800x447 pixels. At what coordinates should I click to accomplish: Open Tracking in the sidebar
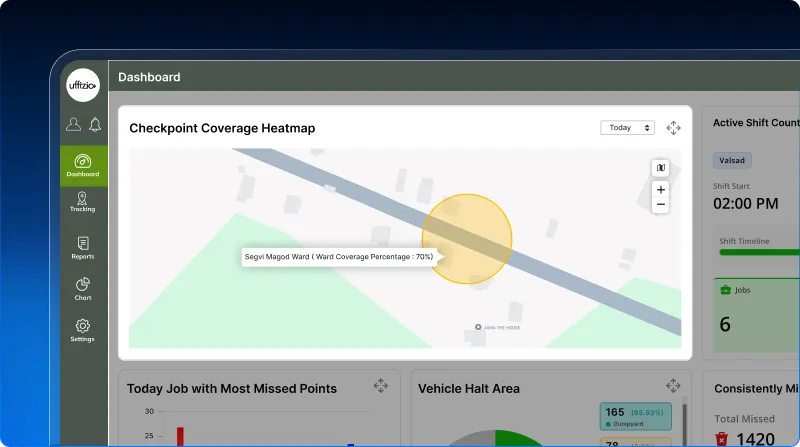[x=83, y=202]
